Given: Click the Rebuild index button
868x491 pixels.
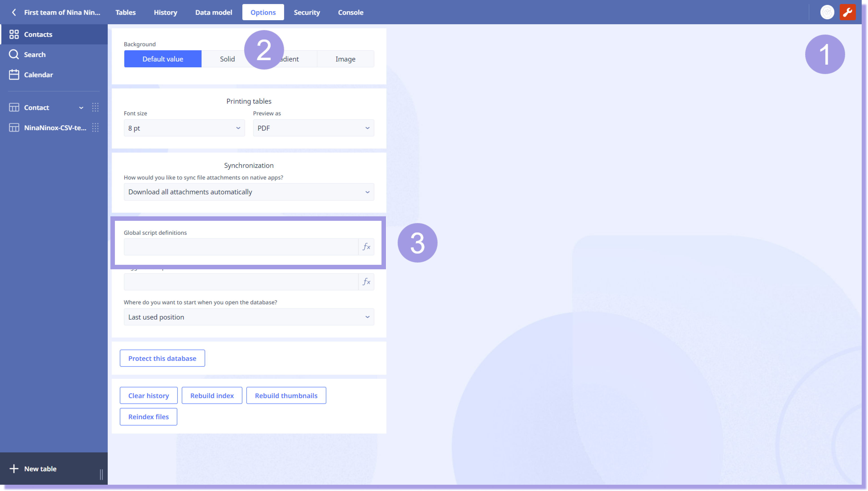Looking at the screenshot, I should pyautogui.click(x=212, y=396).
